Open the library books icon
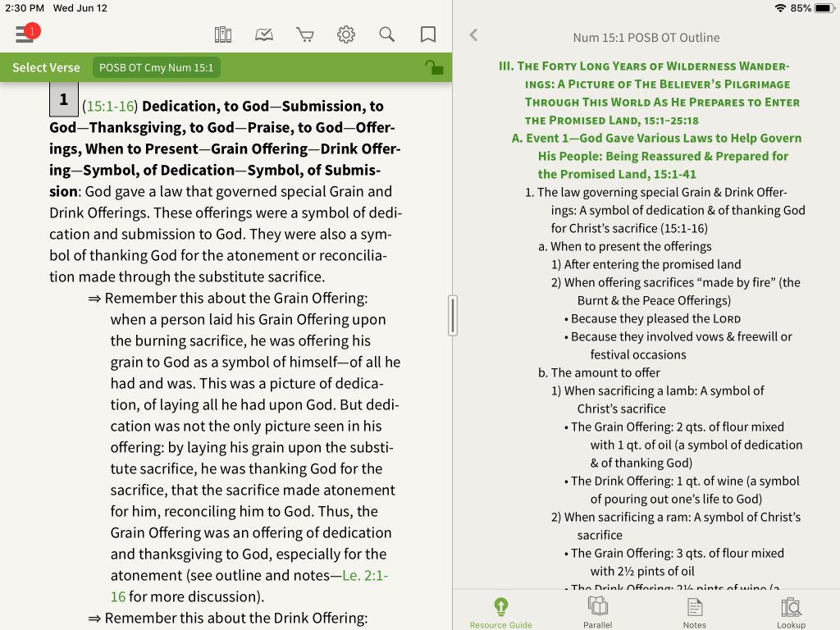Image resolution: width=840 pixels, height=630 pixels. coord(223,34)
